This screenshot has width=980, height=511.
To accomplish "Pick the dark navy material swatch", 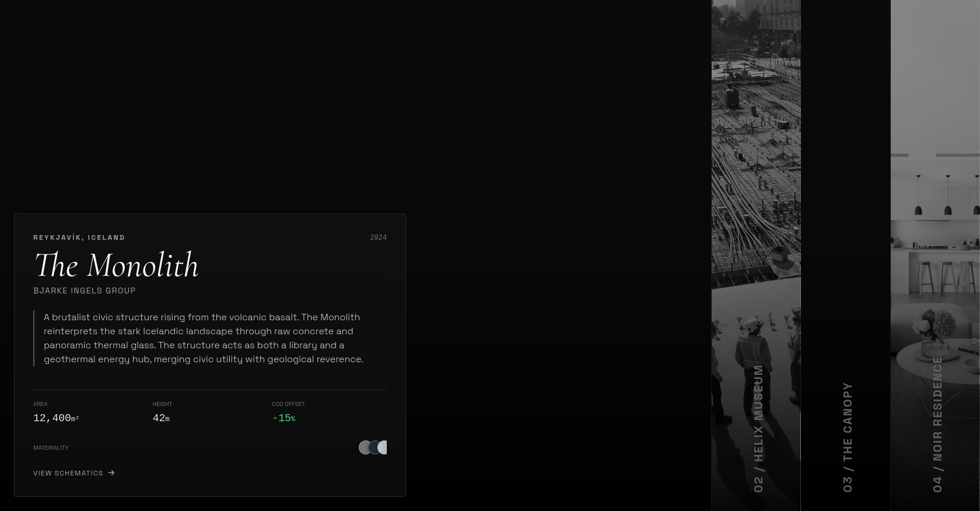I will pos(373,447).
